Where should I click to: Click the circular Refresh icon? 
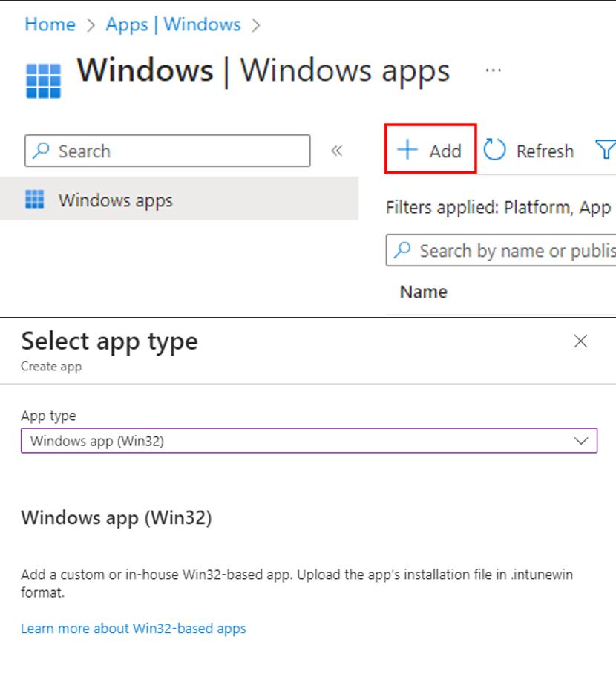click(495, 151)
